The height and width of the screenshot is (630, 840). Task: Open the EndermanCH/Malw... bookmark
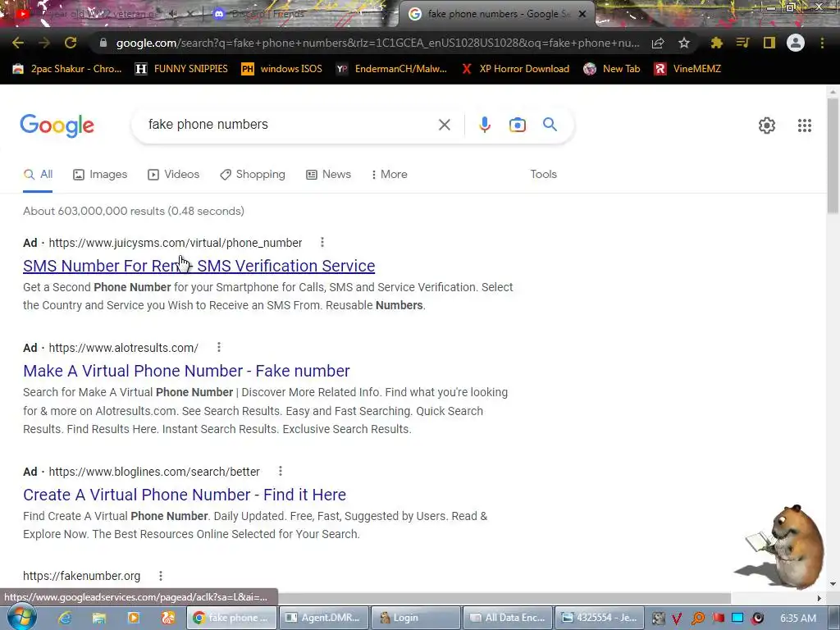coord(391,69)
